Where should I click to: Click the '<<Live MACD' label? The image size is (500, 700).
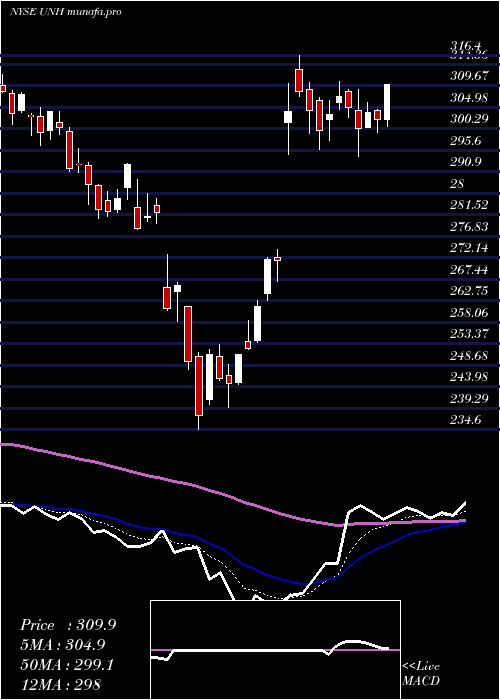pyautogui.click(x=421, y=674)
